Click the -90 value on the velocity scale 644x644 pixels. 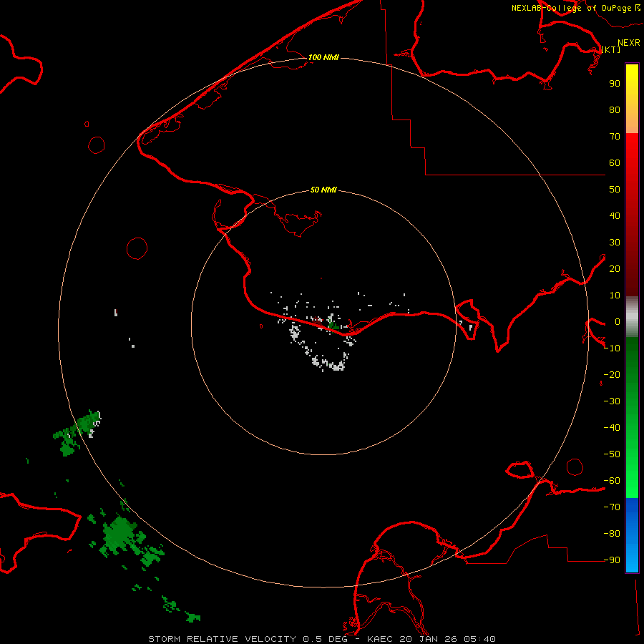click(x=612, y=560)
